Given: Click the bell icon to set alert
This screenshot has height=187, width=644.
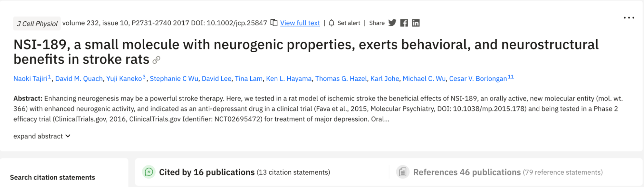Looking at the screenshot, I should [332, 23].
